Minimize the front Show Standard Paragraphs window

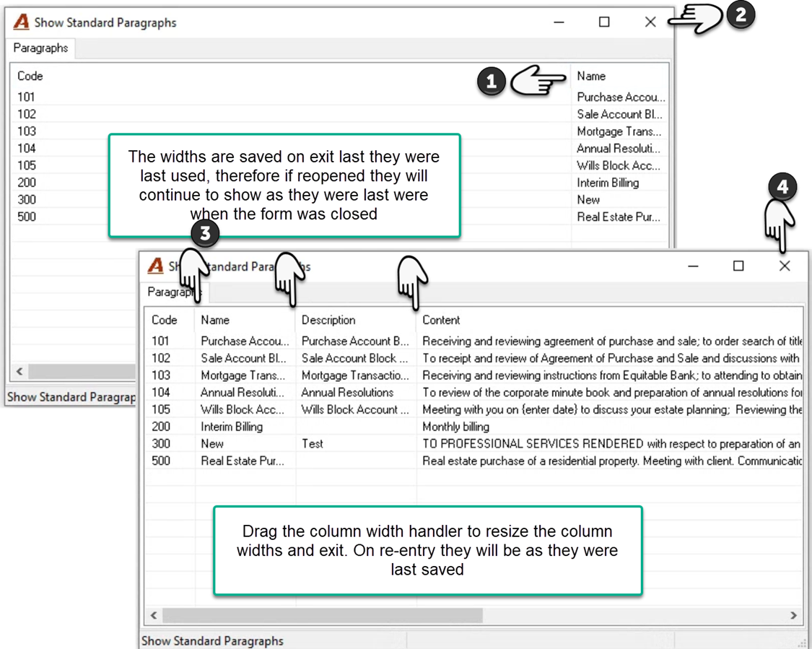point(694,266)
